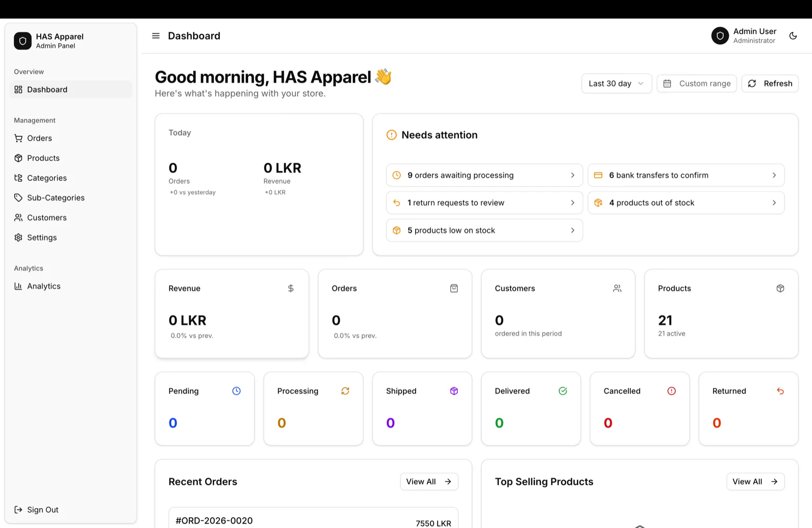Expand the 9 orders awaiting processing chevron
Viewport: 812px width, 528px height.
coord(572,175)
